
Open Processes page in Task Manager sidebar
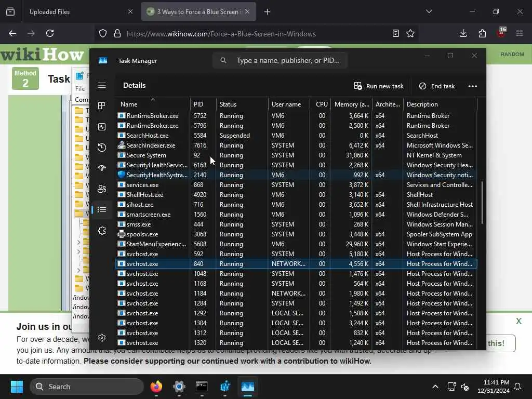click(102, 106)
